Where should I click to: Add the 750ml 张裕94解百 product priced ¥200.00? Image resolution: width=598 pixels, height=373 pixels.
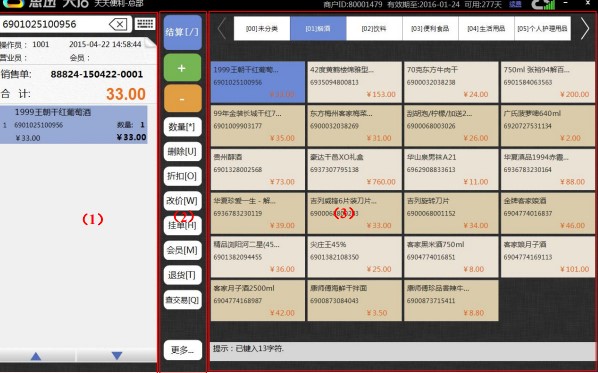(x=548, y=82)
